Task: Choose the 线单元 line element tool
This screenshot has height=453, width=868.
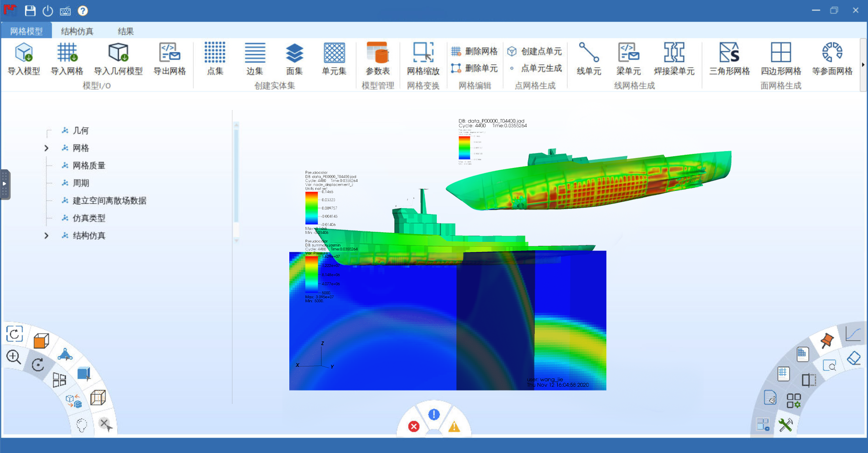Action: [588, 58]
